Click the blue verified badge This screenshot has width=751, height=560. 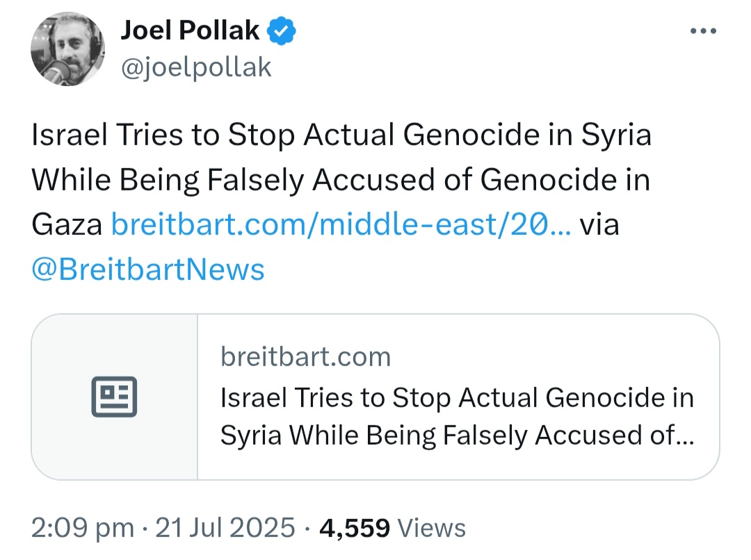click(284, 31)
